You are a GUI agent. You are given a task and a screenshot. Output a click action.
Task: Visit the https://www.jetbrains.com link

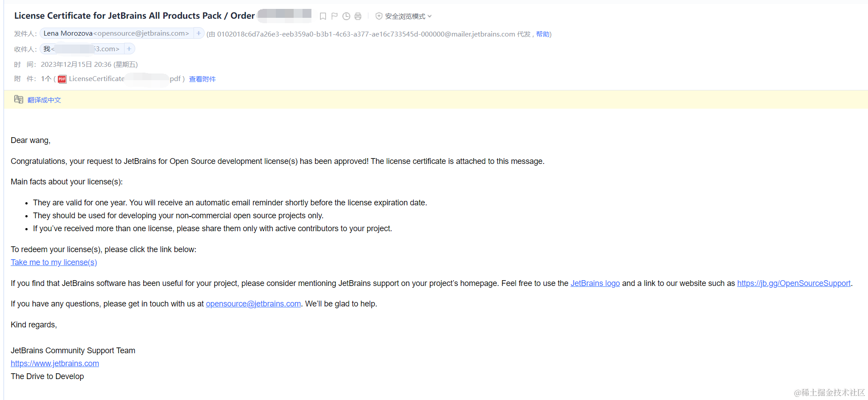(x=55, y=363)
